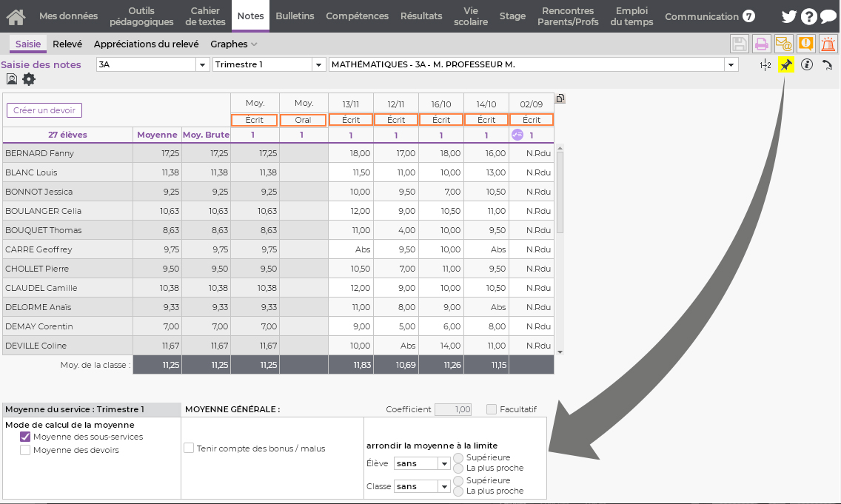841x504 pixels.
Task: Enable Tenir compte des bonus / malus
Action: click(x=189, y=448)
